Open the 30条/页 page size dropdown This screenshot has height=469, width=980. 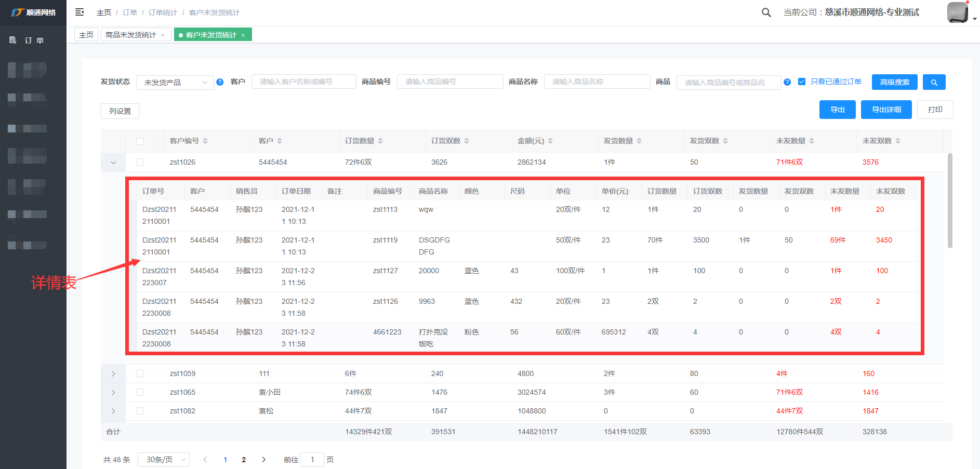point(163,460)
